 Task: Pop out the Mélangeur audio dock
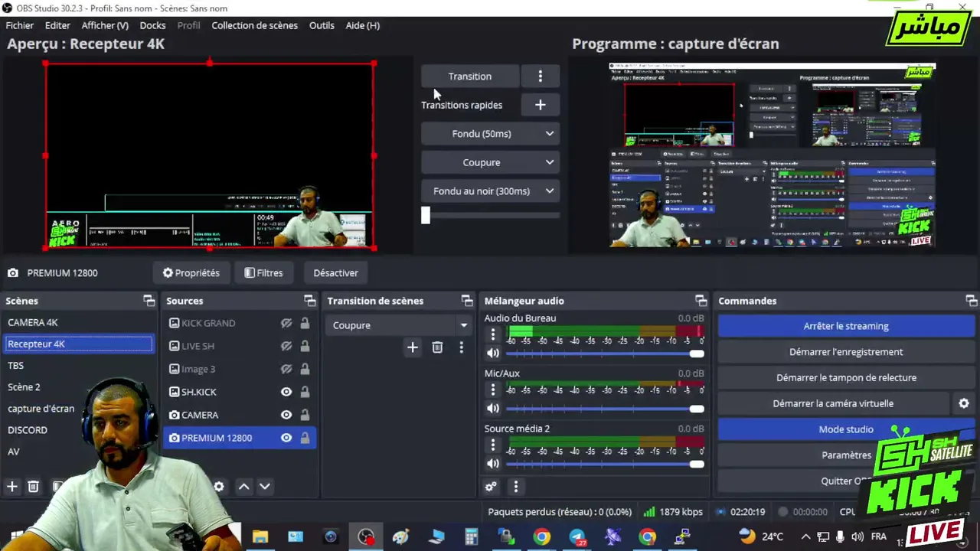[x=701, y=301]
